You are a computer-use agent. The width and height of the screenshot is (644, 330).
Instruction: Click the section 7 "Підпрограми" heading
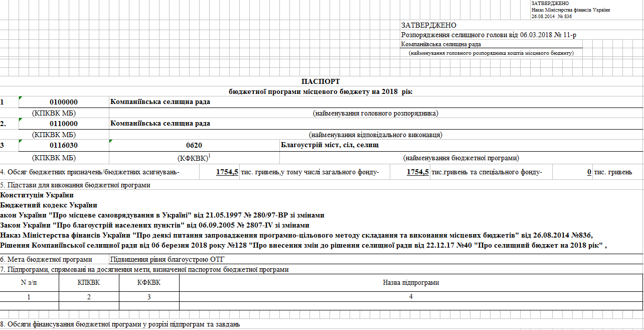click(x=144, y=270)
